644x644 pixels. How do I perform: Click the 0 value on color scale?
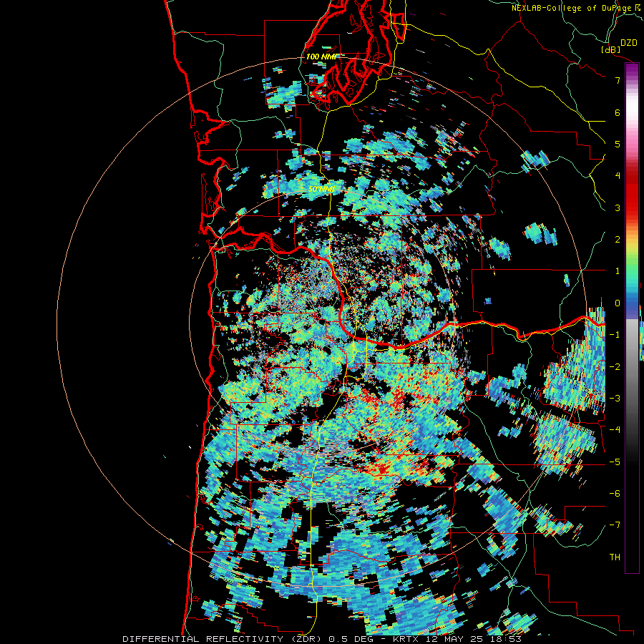[x=618, y=303]
